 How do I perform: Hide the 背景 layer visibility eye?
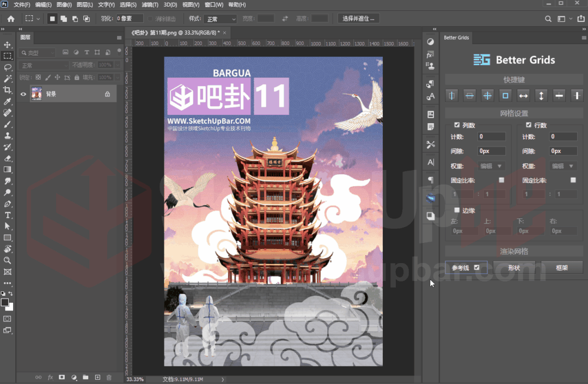(x=23, y=94)
